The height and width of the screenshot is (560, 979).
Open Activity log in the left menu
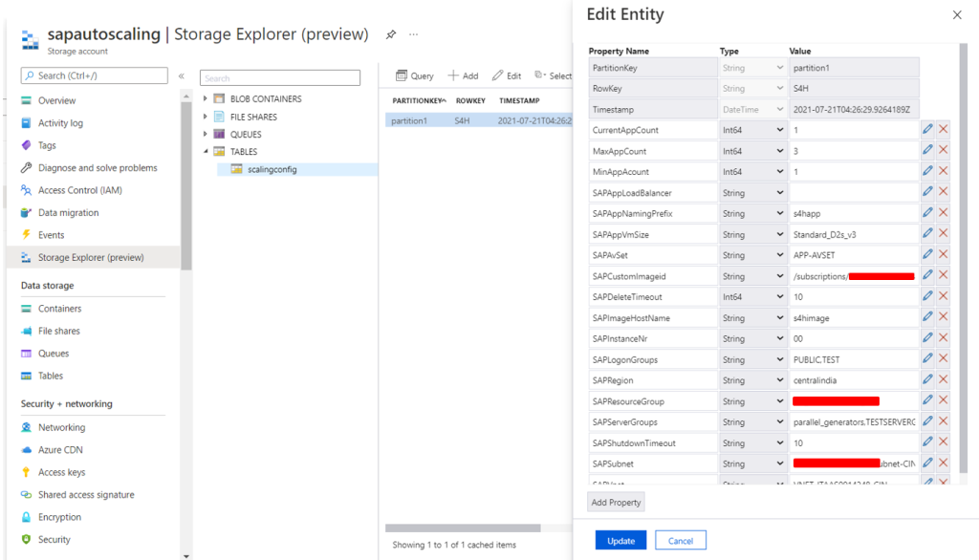click(60, 123)
